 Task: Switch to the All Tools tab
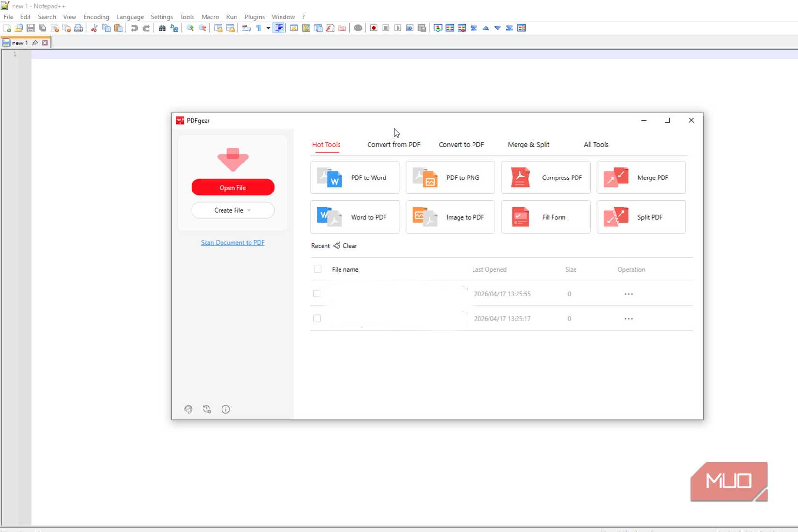point(596,145)
